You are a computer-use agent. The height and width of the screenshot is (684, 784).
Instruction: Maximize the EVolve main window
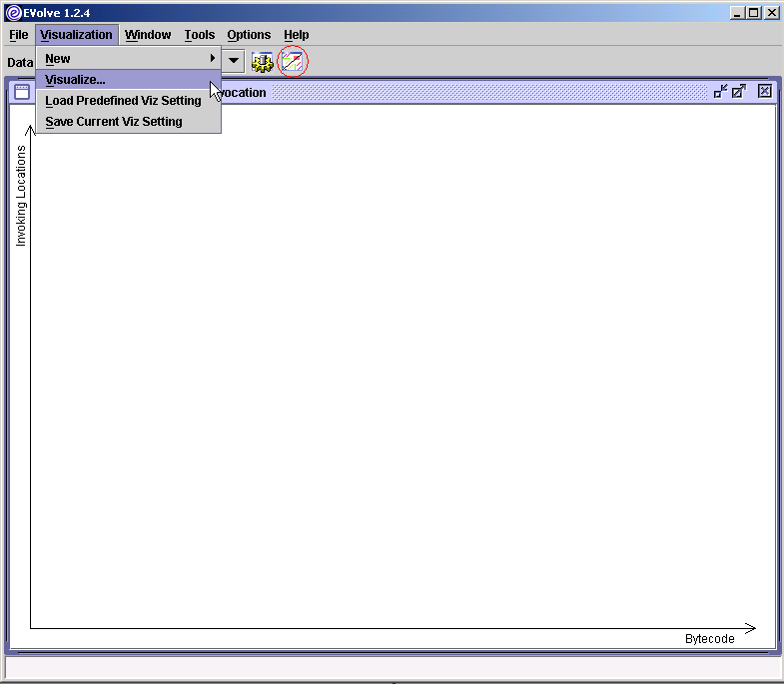754,13
